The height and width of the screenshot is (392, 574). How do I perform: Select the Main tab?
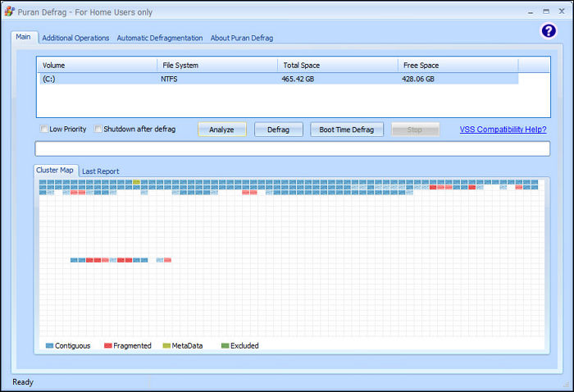[23, 37]
